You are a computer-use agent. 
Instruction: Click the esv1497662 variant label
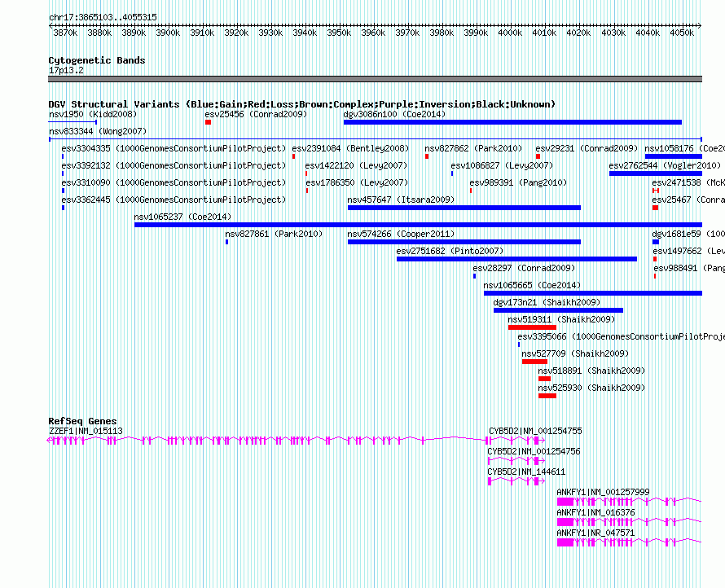pos(689,251)
